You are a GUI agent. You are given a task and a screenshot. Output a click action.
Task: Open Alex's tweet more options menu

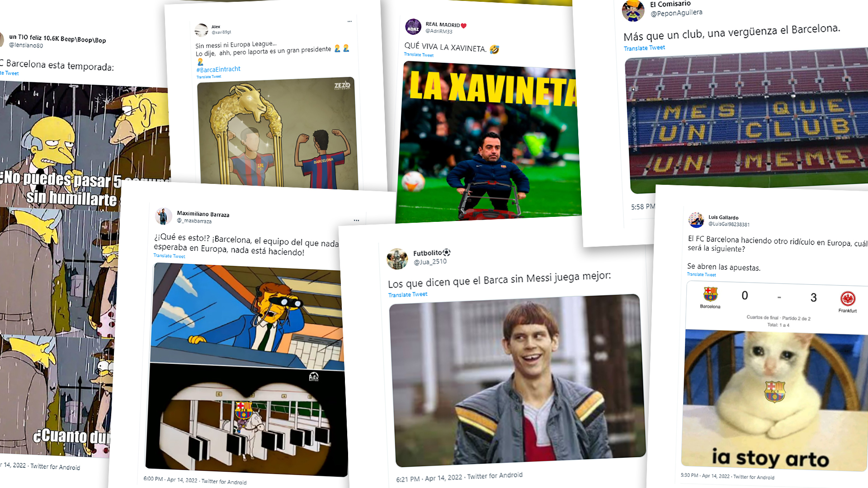click(349, 21)
